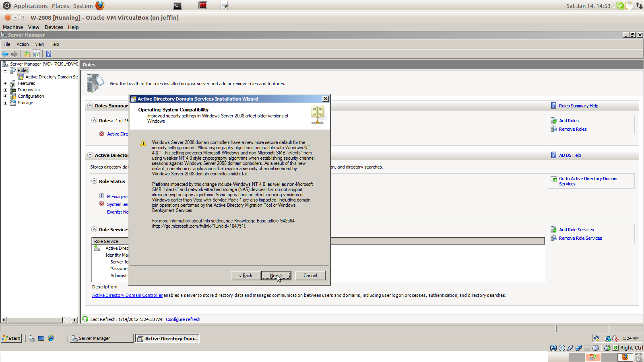Viewport: 644px width, 362px height.
Task: Click the mouse integration status icon
Action: pyautogui.click(x=607, y=348)
